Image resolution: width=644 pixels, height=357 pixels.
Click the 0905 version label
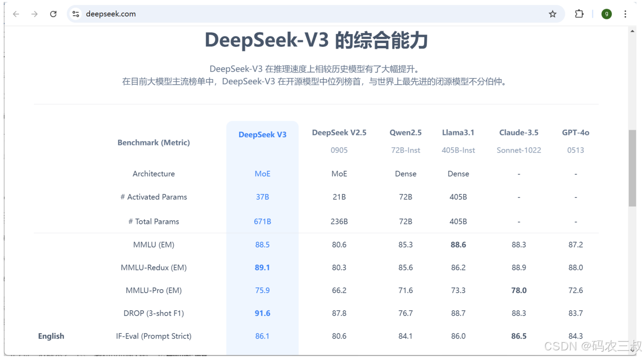(x=339, y=150)
